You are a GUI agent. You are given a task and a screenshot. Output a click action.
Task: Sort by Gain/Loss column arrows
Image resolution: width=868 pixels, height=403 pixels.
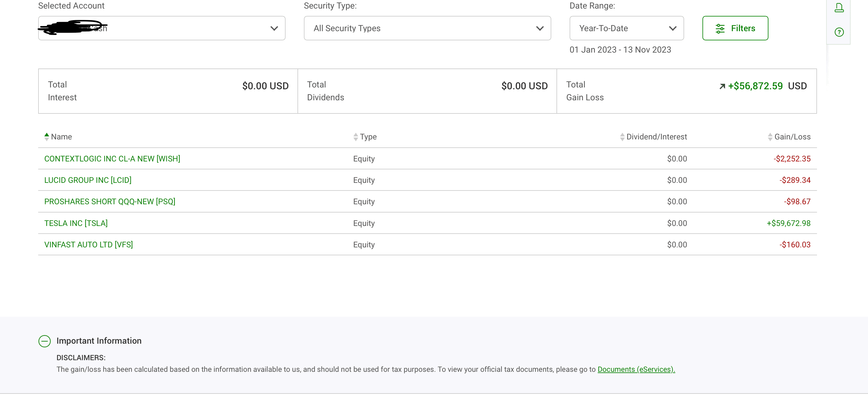click(x=770, y=137)
